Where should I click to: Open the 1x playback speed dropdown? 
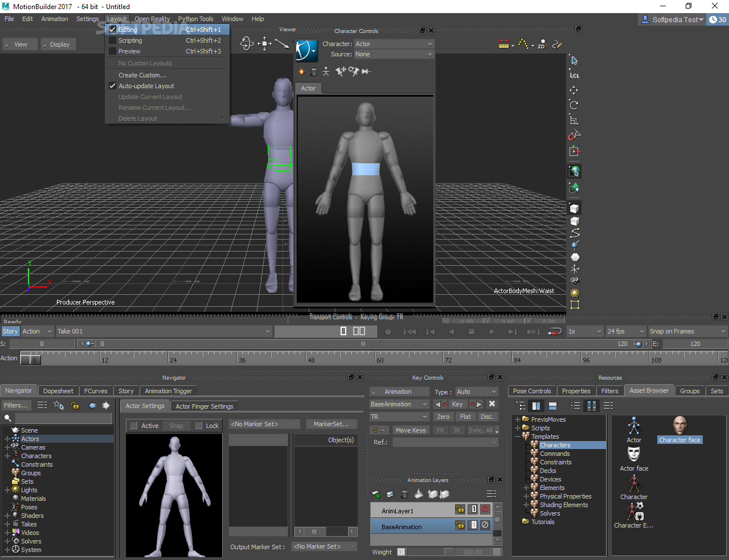[585, 331]
